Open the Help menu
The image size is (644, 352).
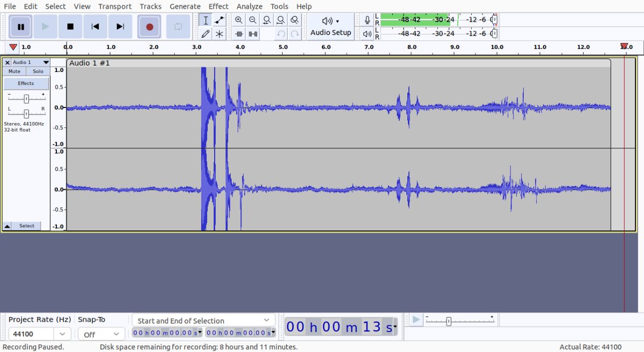[x=304, y=6]
